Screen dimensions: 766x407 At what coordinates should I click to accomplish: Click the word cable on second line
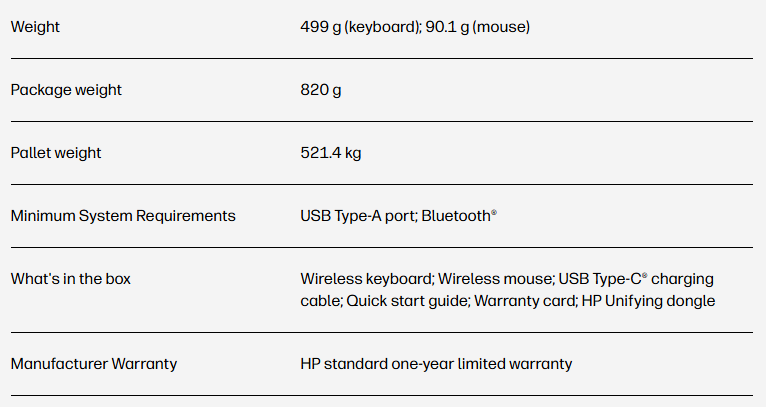click(x=320, y=301)
